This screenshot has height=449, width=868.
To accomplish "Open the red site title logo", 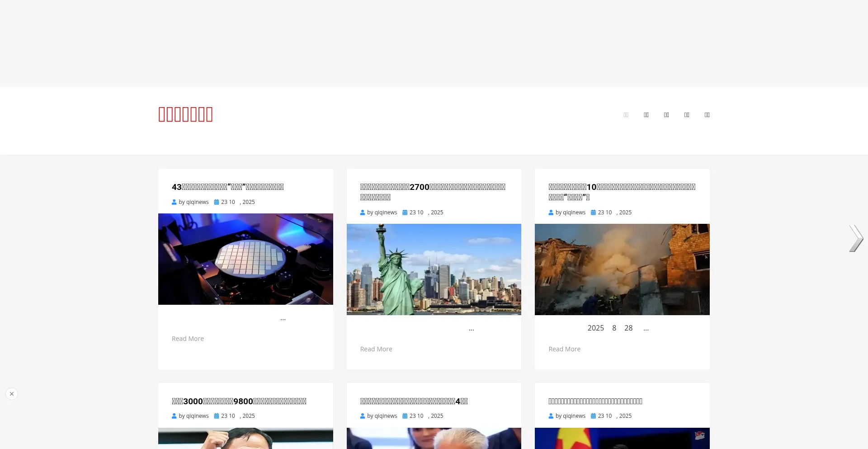I will 185,114.
